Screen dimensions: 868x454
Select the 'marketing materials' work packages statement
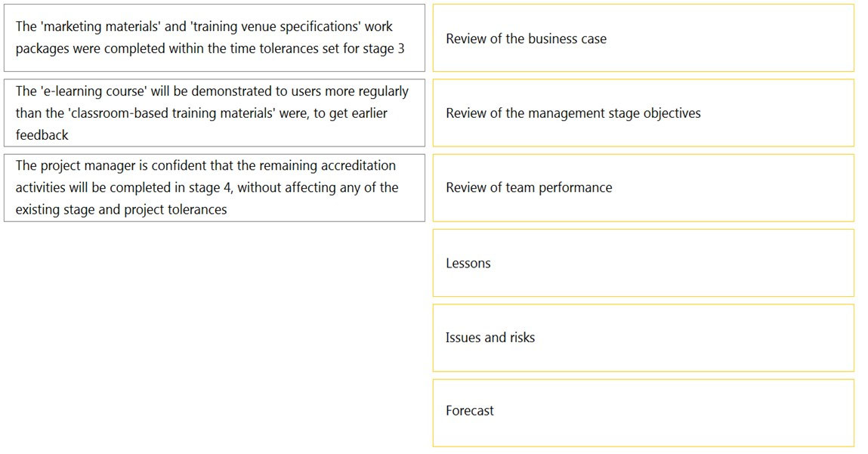click(x=215, y=38)
